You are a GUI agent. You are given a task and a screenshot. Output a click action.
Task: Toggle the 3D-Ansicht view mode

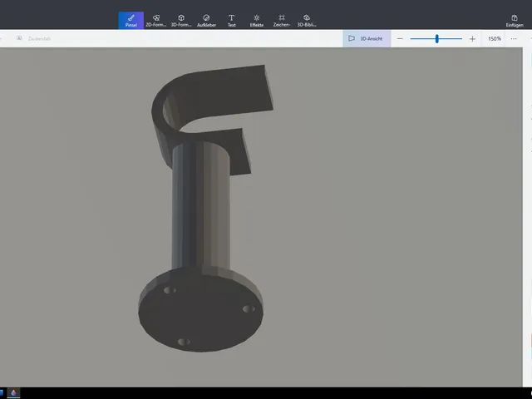367,39
